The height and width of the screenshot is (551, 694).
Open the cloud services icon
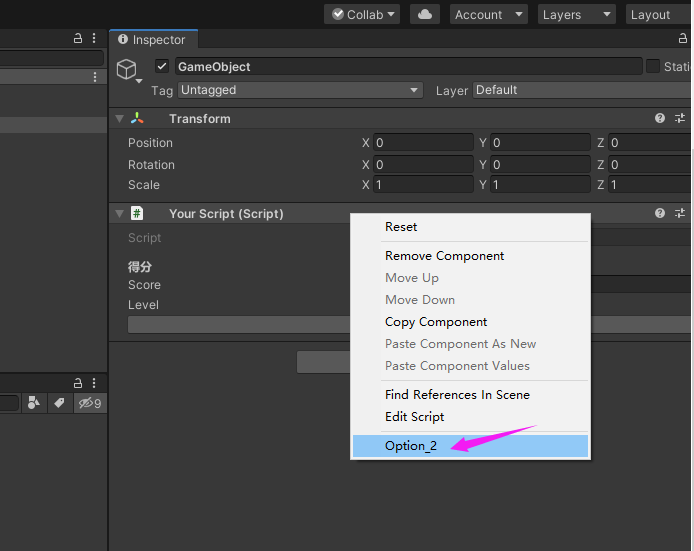[424, 14]
